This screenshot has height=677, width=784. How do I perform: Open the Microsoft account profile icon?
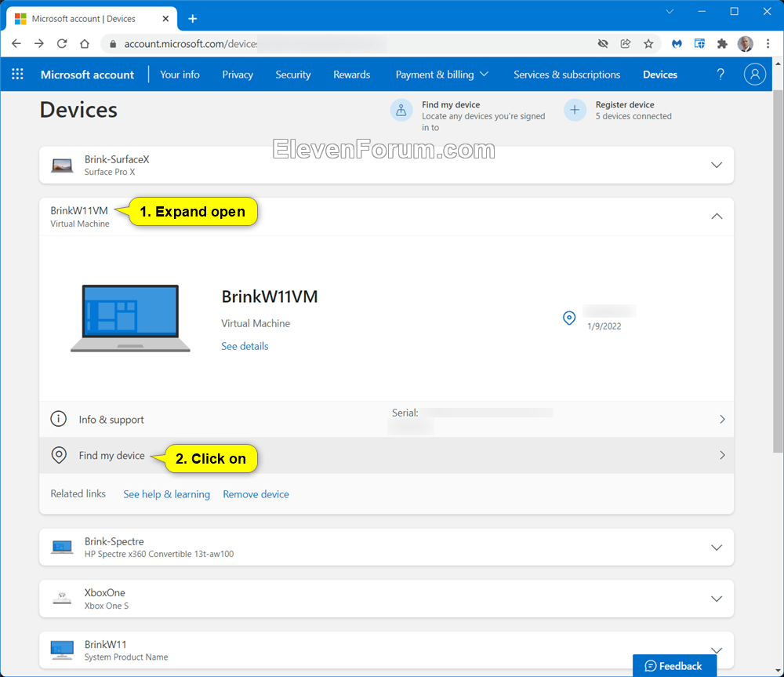tap(755, 75)
